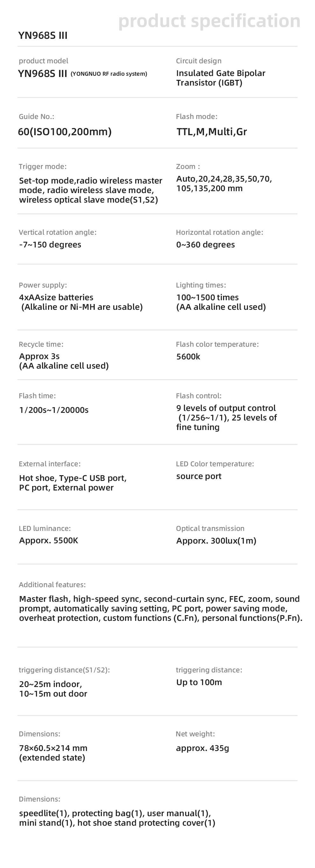Image resolution: width=315 pixels, height=868 pixels.
Task: Click the Zoom range value starting with Auto
Action: (224, 183)
